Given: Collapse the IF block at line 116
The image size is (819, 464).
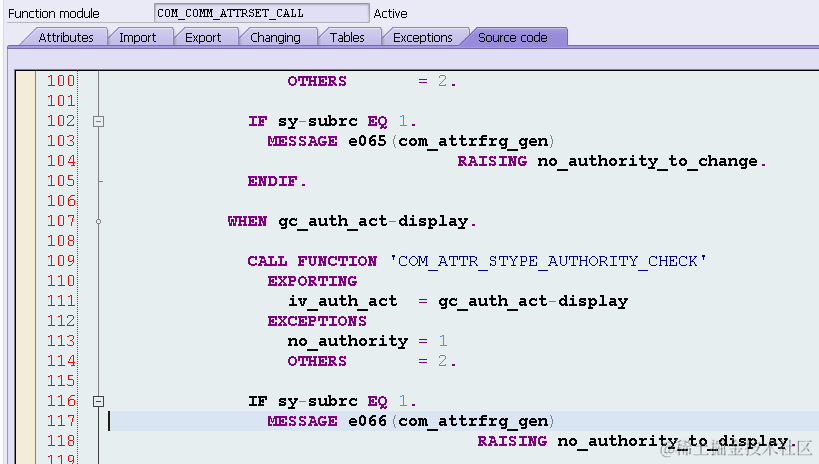Looking at the screenshot, I should pyautogui.click(x=98, y=402).
